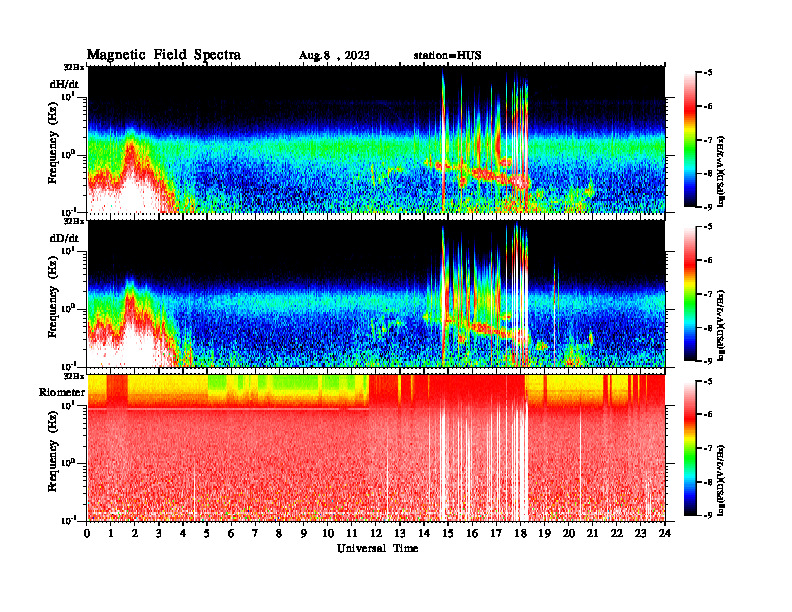
Task: Select the "dD/dt" panel label
Action: click(64, 238)
